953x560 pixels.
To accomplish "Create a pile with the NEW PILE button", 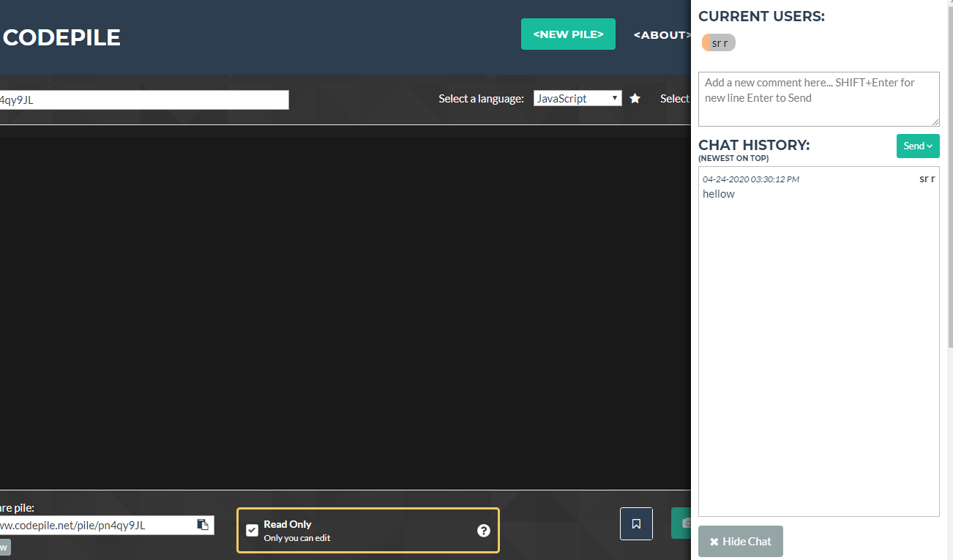I will pos(568,34).
